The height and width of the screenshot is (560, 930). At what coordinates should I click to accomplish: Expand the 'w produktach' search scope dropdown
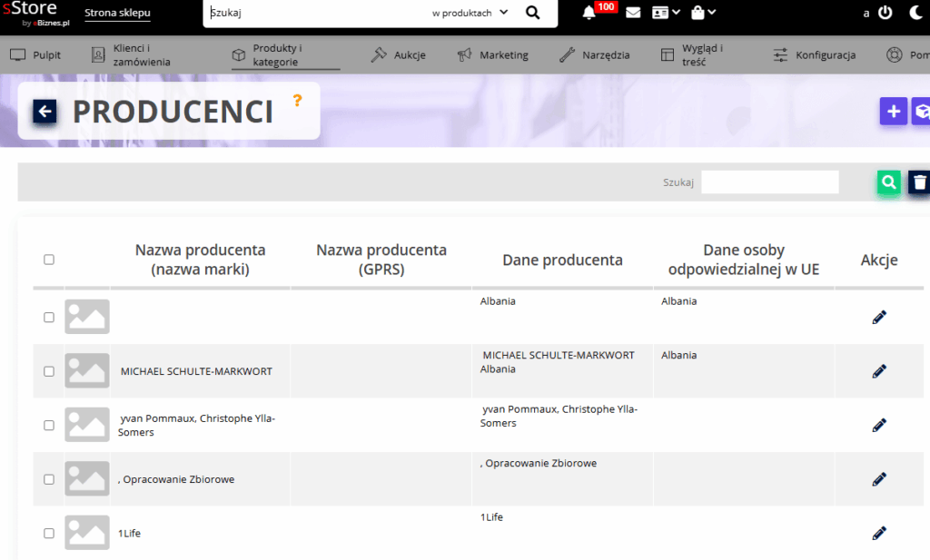click(x=470, y=13)
